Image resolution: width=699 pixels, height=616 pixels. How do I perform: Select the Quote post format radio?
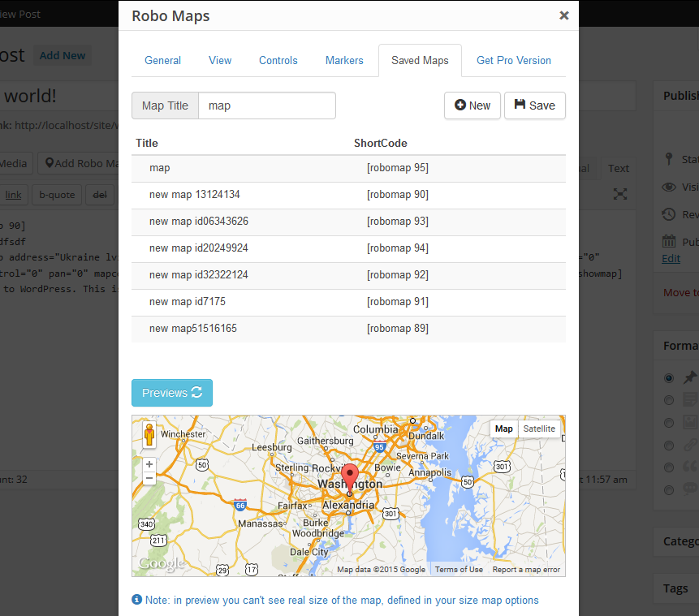pos(669,467)
